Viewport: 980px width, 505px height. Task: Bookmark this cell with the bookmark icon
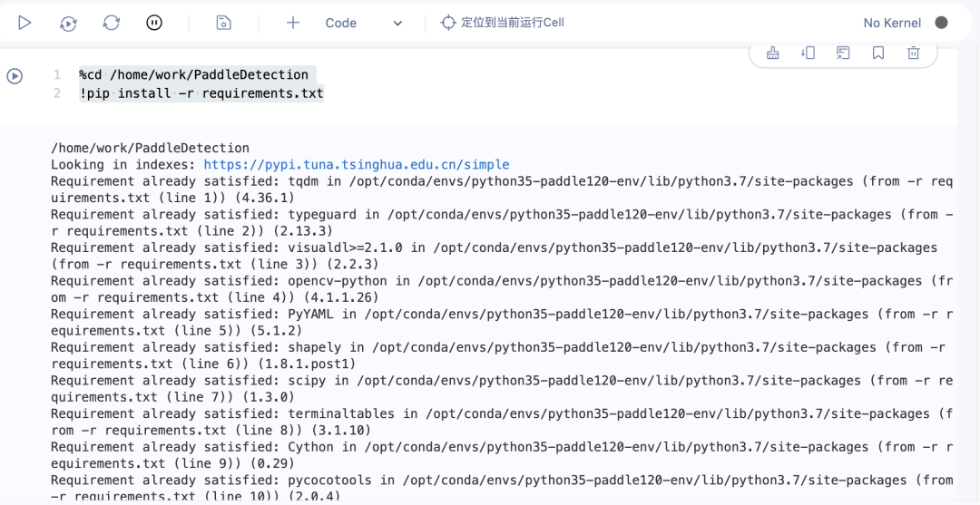878,53
